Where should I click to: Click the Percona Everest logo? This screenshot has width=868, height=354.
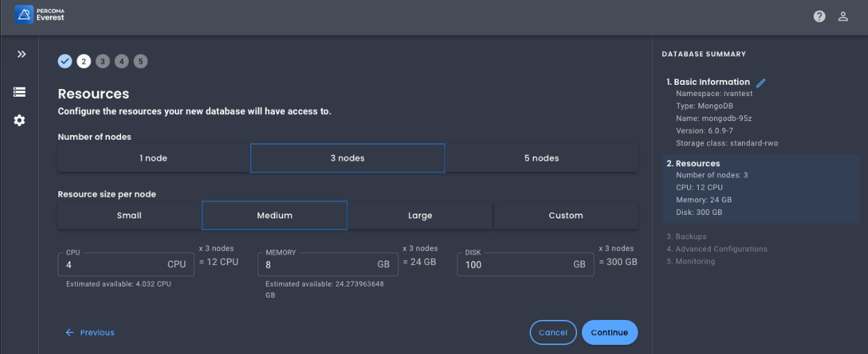[x=40, y=15]
